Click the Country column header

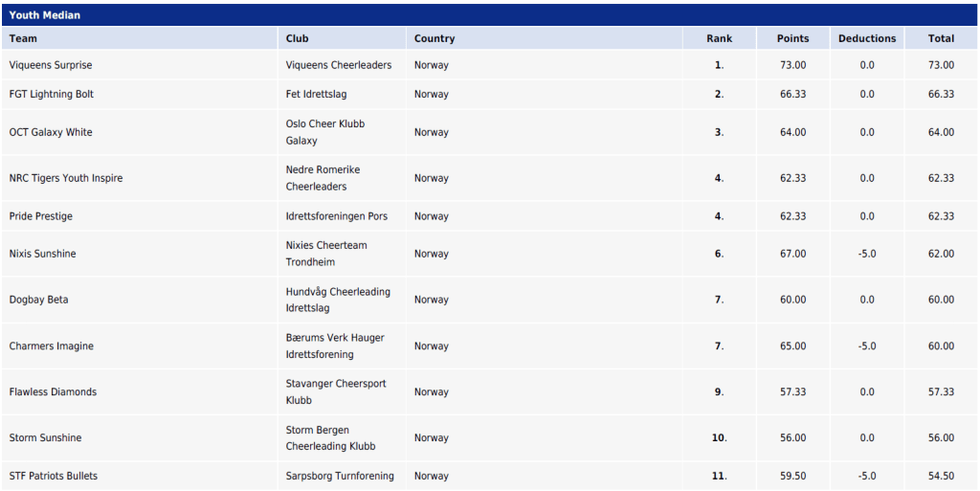click(x=434, y=38)
